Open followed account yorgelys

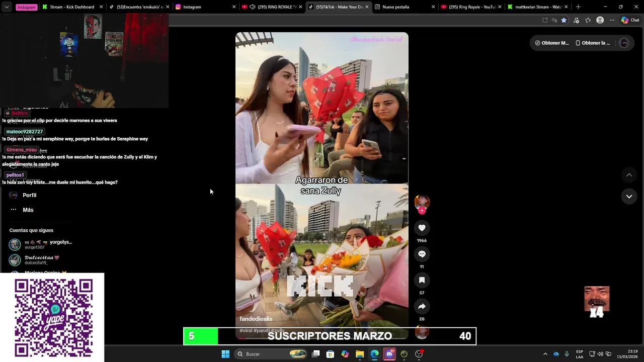coord(41,244)
